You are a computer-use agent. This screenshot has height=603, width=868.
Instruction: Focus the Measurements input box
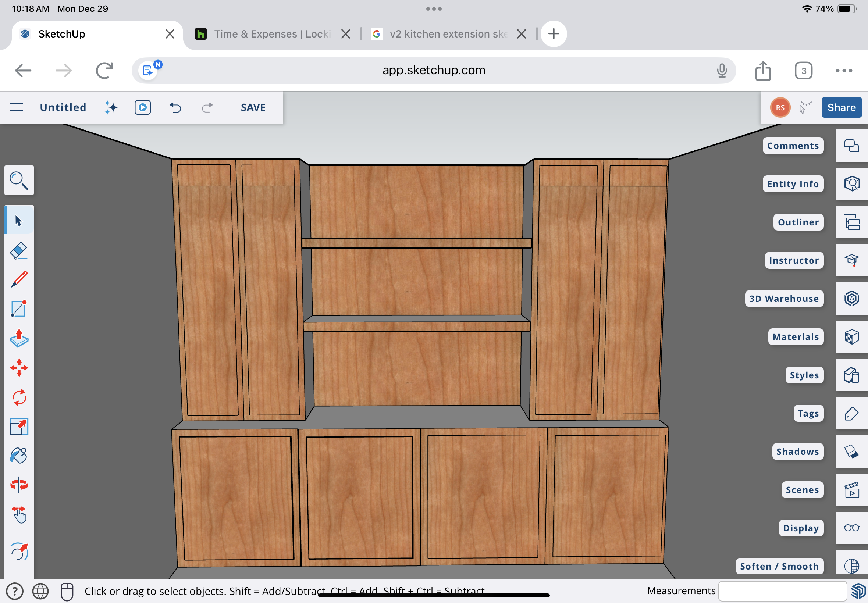coord(782,591)
